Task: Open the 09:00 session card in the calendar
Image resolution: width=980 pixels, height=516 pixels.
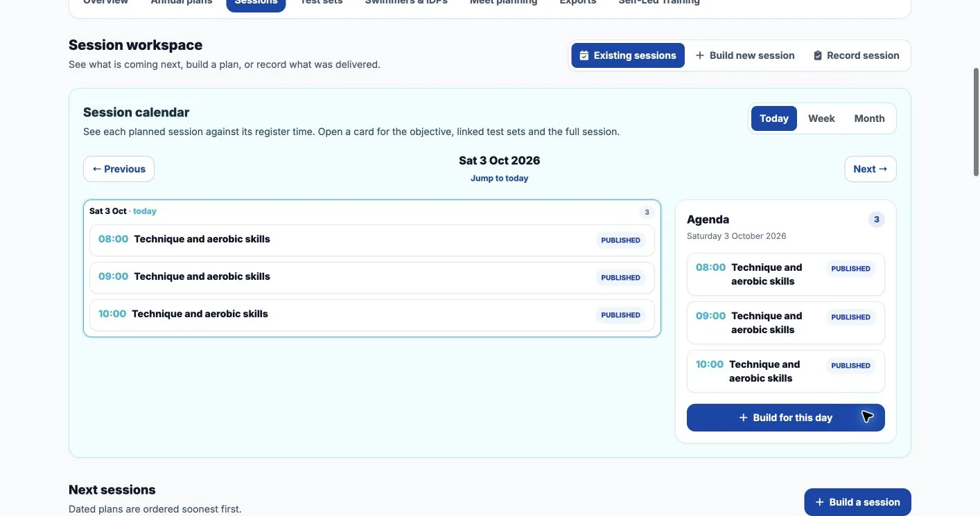Action: coord(372,278)
